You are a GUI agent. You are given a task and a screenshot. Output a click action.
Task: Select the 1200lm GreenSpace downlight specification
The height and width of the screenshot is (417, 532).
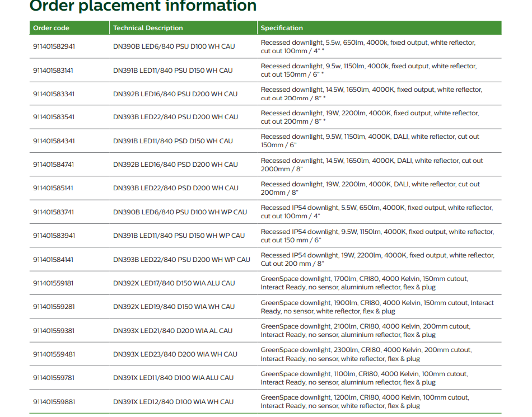(x=365, y=401)
